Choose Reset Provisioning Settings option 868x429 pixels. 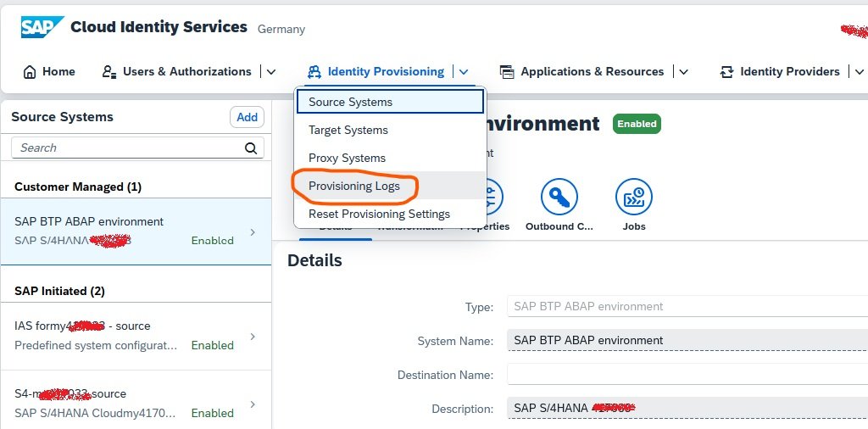pyautogui.click(x=379, y=214)
